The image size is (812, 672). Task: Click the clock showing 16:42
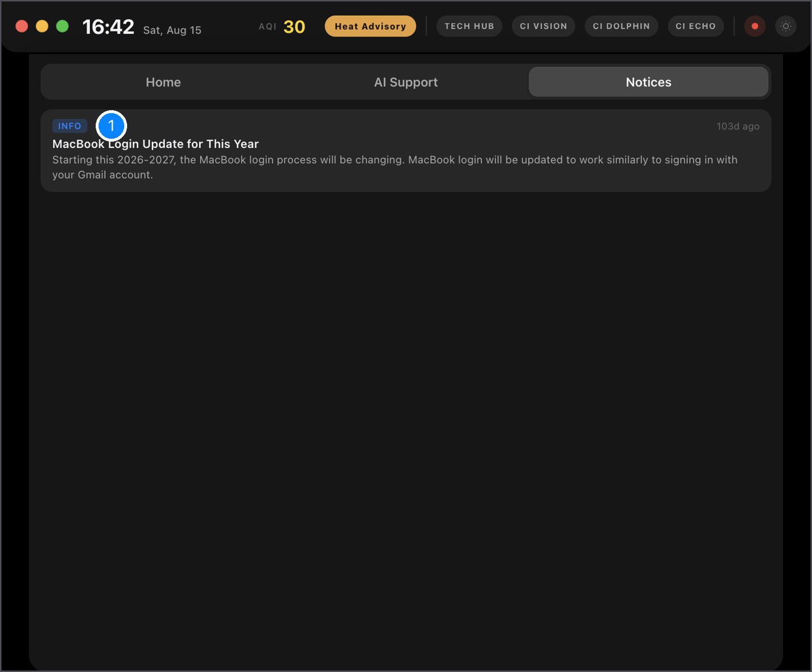tap(108, 27)
